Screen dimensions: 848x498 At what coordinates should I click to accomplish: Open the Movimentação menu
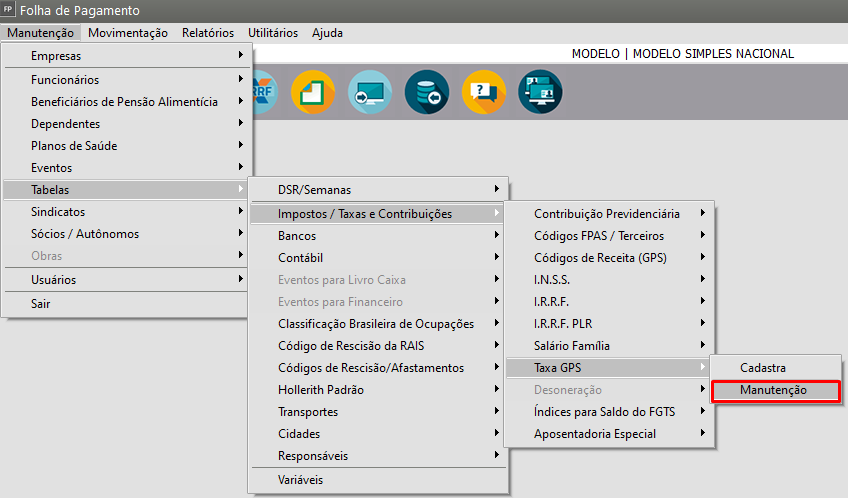click(128, 33)
